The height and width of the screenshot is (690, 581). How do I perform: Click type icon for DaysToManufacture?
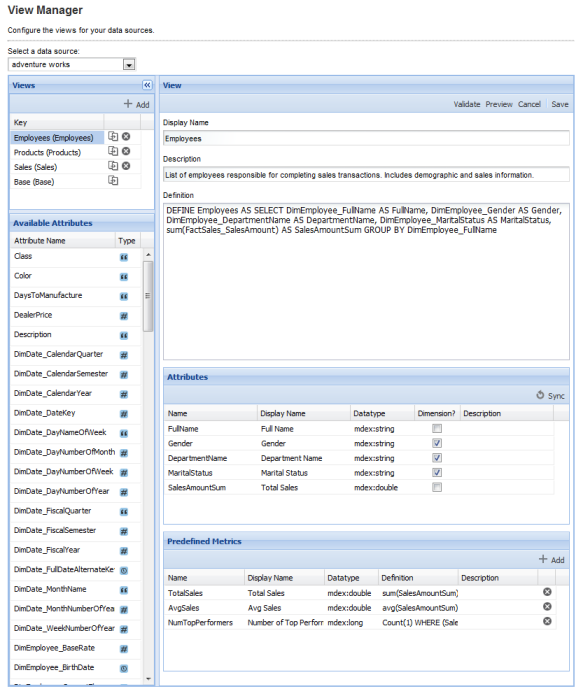pos(124,297)
